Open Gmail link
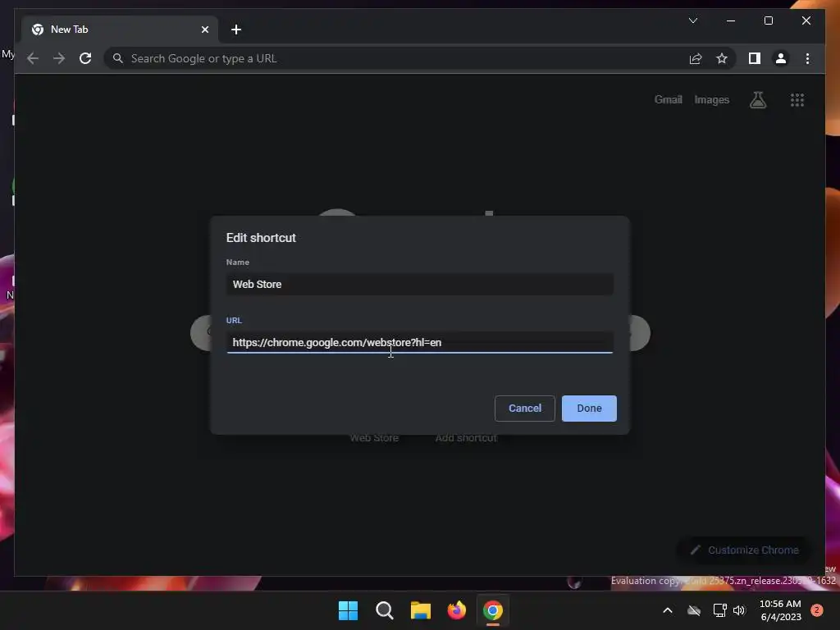Viewport: 840px width, 630px height. point(668,99)
